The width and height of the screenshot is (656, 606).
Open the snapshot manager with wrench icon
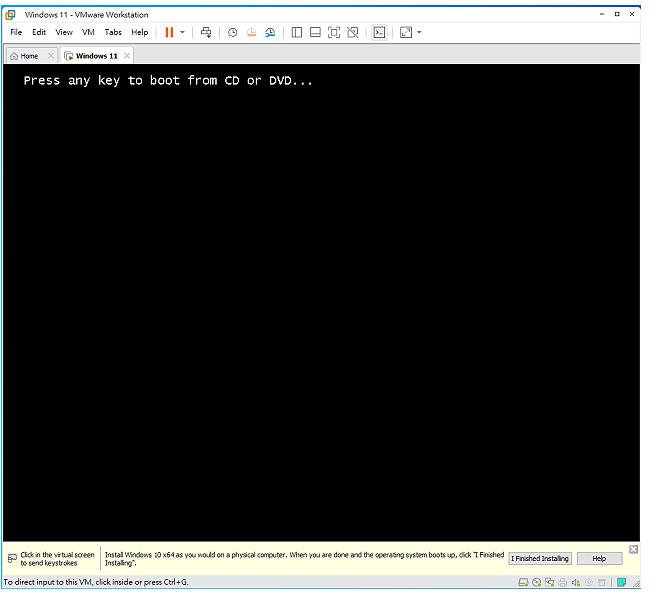click(x=270, y=32)
